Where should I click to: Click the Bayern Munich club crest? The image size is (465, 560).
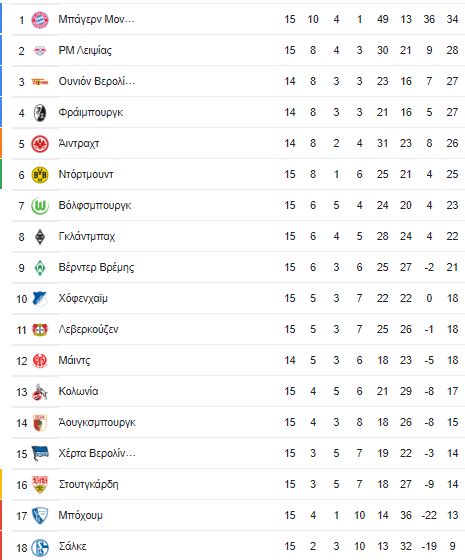pos(40,20)
